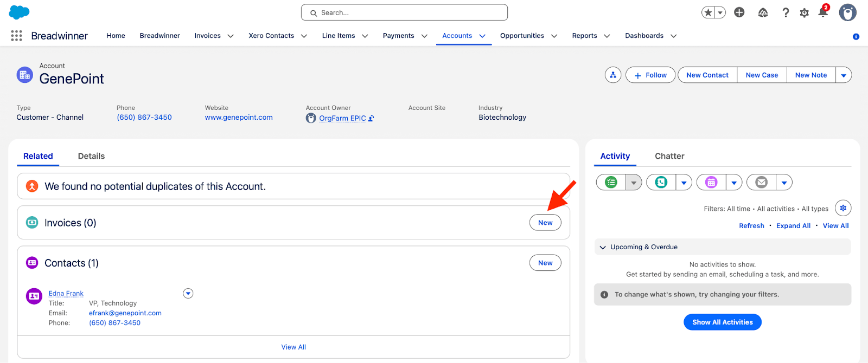Screen dimensions: 868x363
Task: Collapse the Upcoming & Overdue section
Action: [603, 247]
